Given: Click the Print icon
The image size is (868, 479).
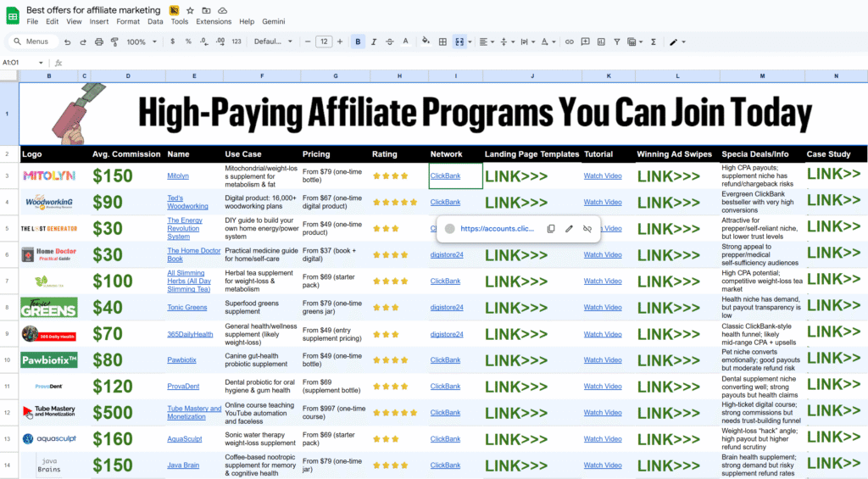Looking at the screenshot, I should [99, 42].
